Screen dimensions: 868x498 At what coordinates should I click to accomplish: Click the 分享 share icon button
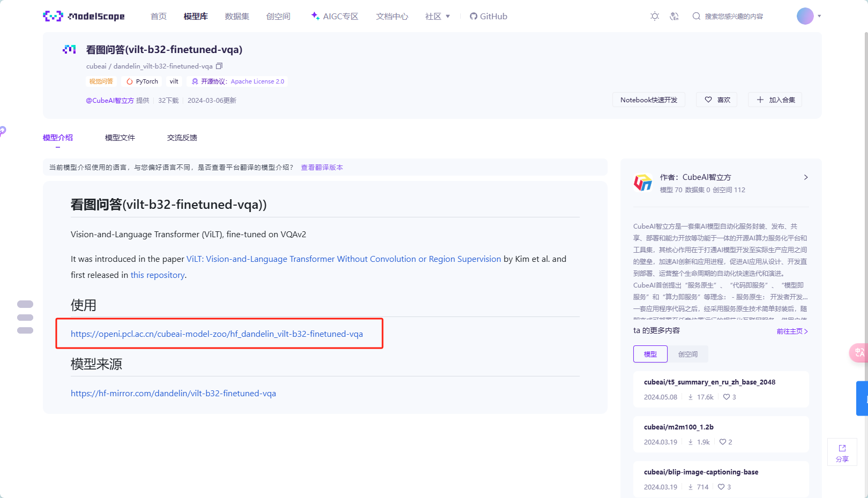pyautogui.click(x=842, y=452)
